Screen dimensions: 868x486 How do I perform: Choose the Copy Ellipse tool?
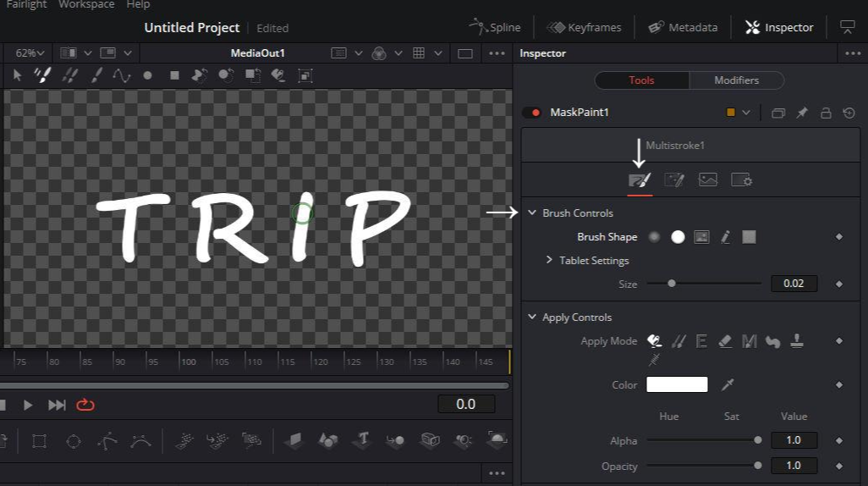click(x=226, y=75)
